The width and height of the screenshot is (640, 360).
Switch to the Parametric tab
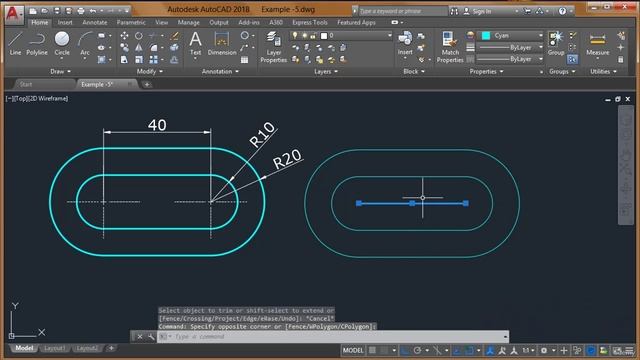(x=131, y=22)
